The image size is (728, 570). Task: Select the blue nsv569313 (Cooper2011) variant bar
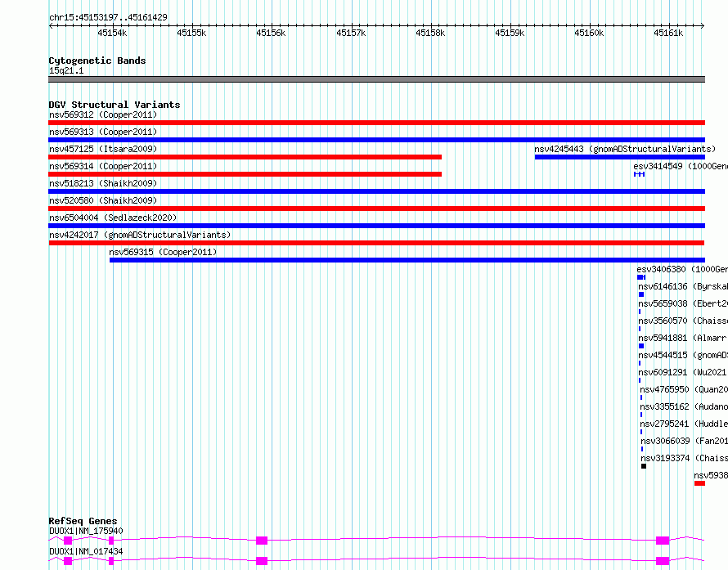(376, 140)
